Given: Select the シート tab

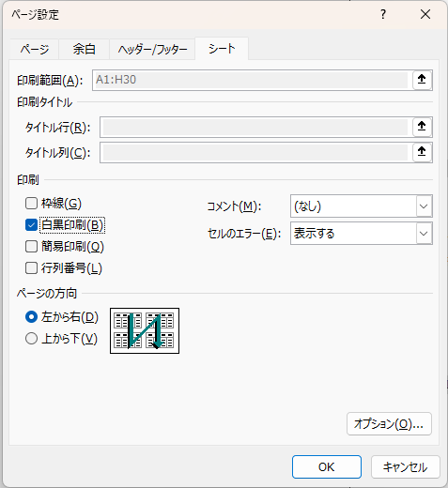Looking at the screenshot, I should (x=222, y=49).
